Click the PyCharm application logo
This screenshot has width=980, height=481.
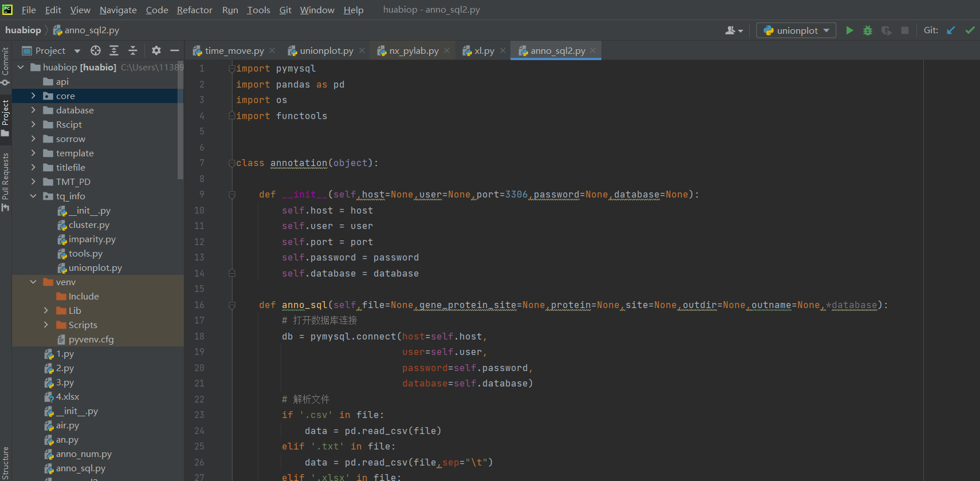(7, 9)
